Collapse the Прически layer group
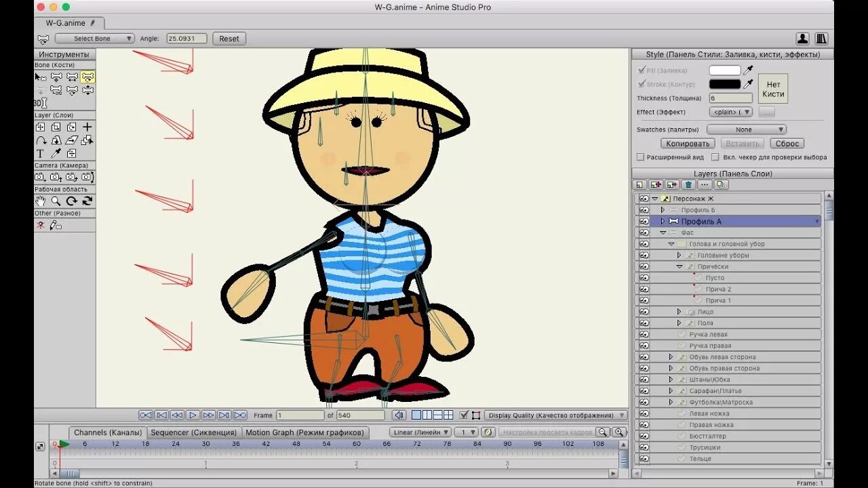Image resolution: width=868 pixels, height=488 pixels. click(x=679, y=266)
